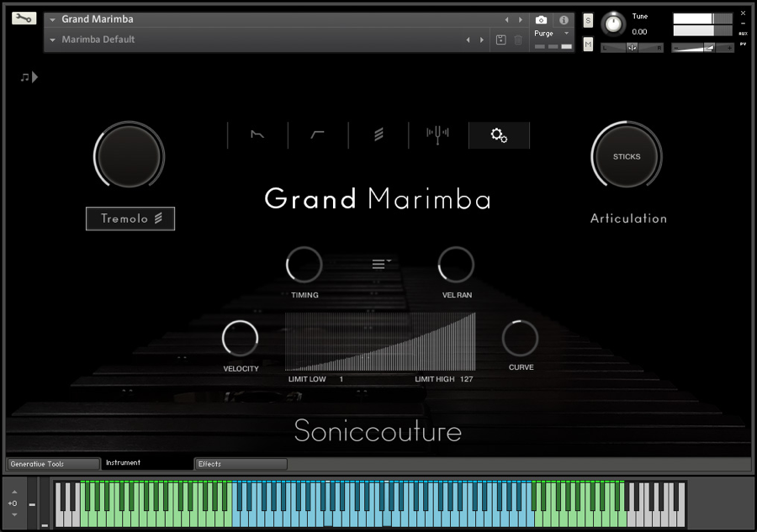Select the gears settings page icon
Screen dimensions: 757x532
point(499,135)
